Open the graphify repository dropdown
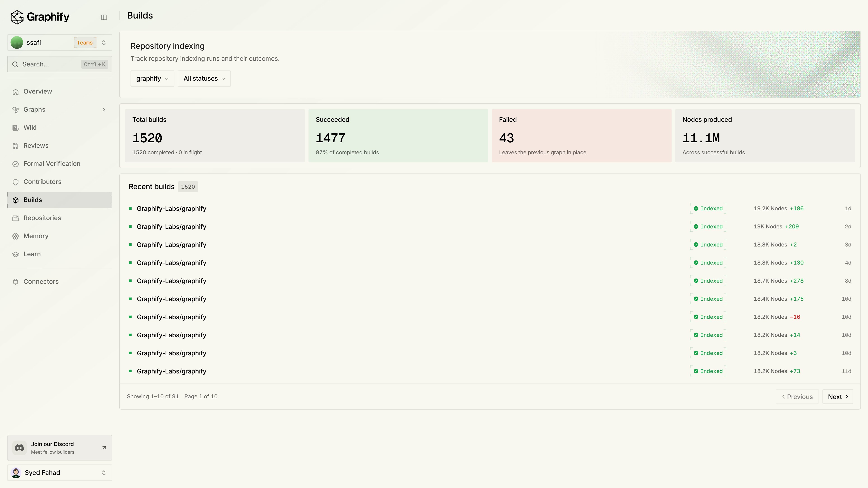Screen dimensions: 868x488 (152, 78)
